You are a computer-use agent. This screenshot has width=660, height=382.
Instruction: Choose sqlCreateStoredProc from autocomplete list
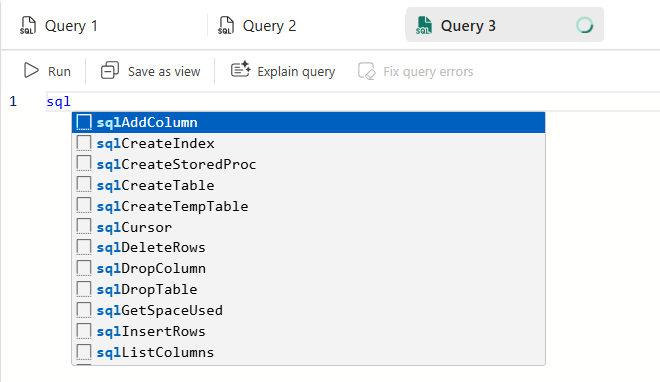click(x=309, y=164)
